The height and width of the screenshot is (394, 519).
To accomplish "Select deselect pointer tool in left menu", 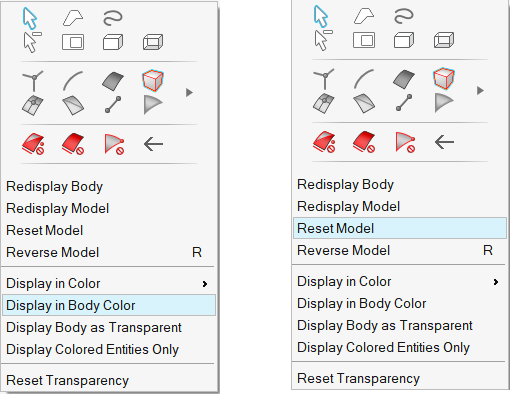I will point(32,42).
